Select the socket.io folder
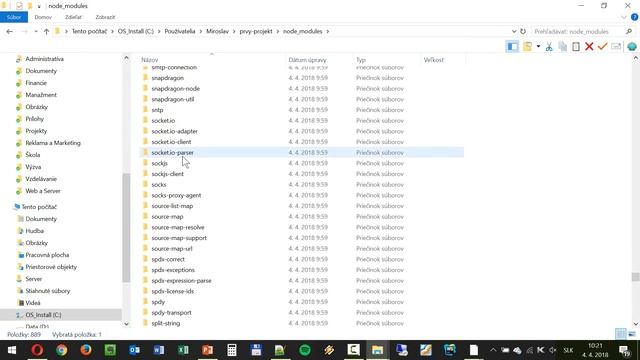 [163, 120]
